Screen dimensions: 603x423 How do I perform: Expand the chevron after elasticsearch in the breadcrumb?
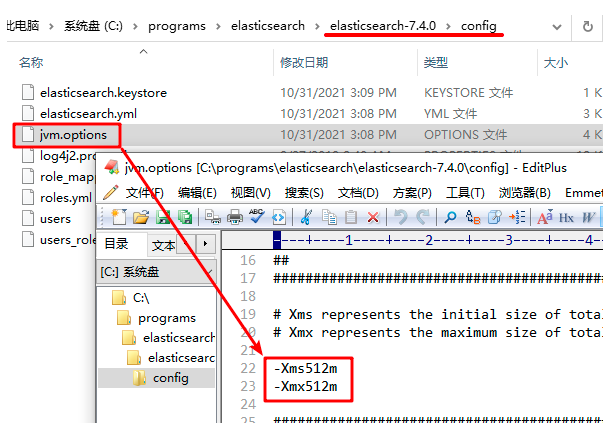tap(317, 27)
